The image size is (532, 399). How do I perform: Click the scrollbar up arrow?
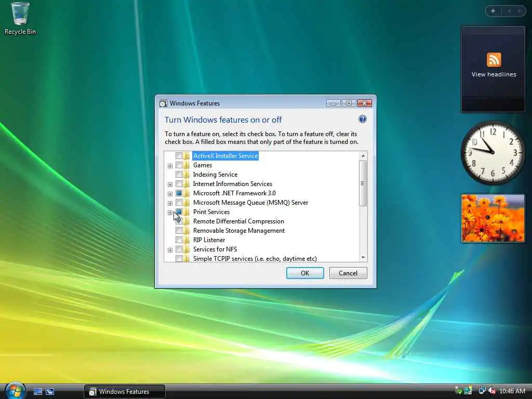(x=363, y=156)
